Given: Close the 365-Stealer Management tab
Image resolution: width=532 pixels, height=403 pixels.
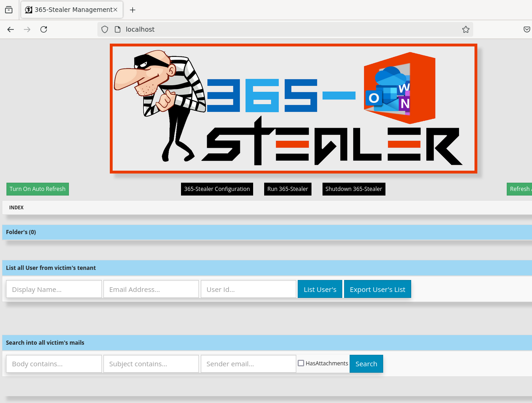Looking at the screenshot, I should coord(115,10).
